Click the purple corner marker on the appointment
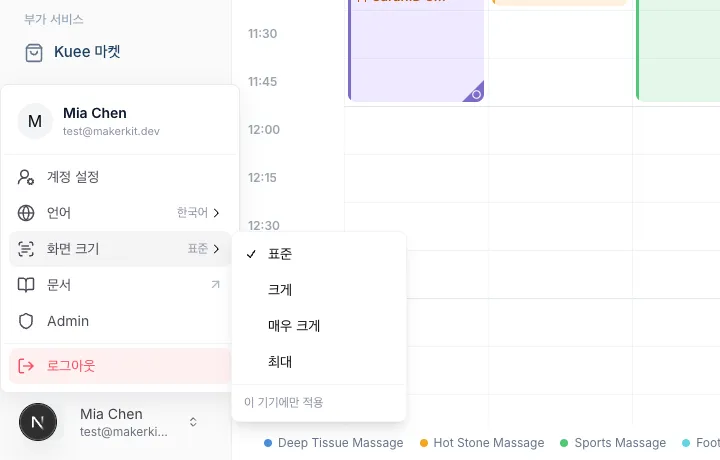This screenshot has width=720, height=460. click(475, 93)
